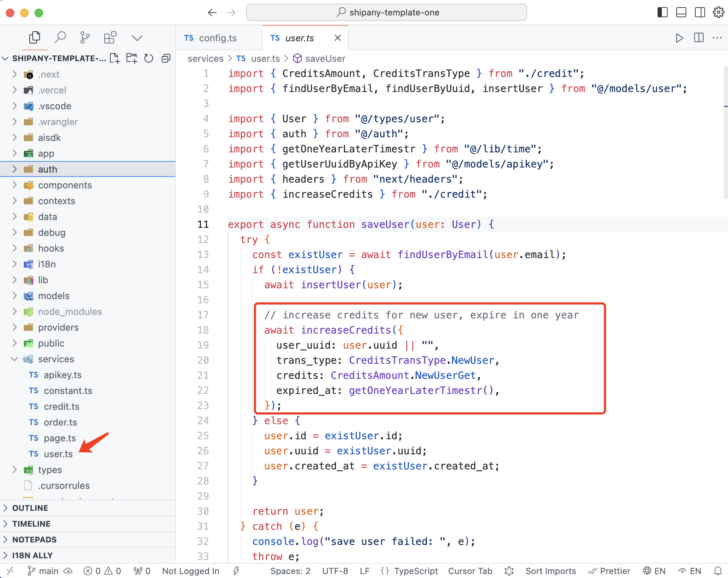Open the Extensions view icon
The width and height of the screenshot is (728, 578).
point(110,37)
